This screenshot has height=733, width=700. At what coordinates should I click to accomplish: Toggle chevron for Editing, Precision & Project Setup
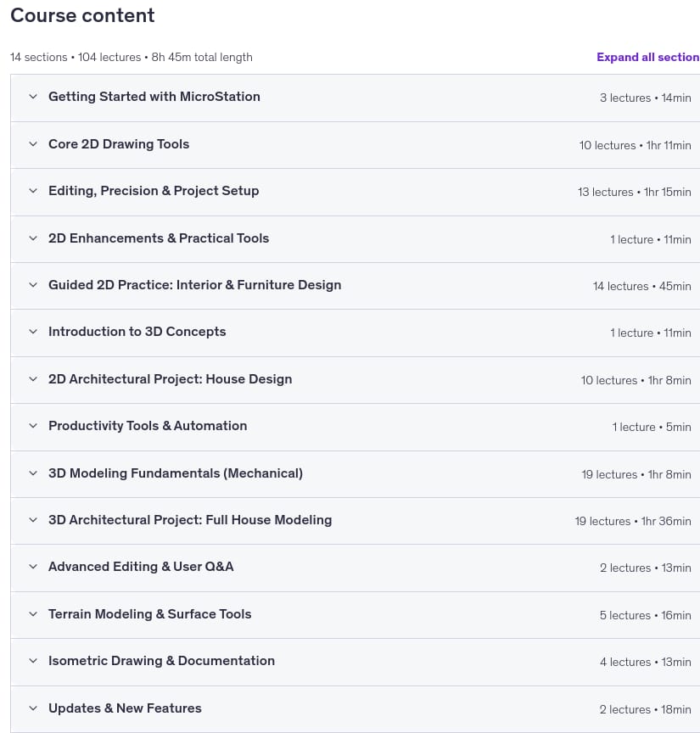(33, 191)
